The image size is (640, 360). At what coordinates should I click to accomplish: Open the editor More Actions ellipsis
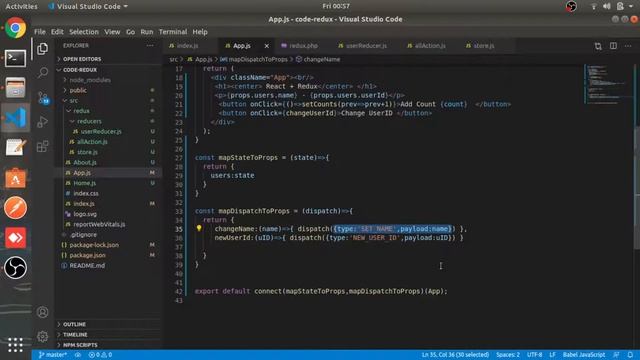tap(628, 46)
